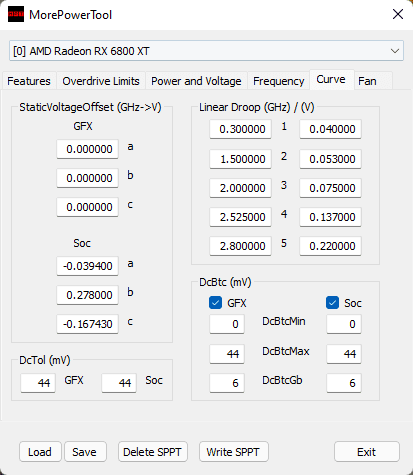
Task: Focus the GFX offset 'a' field
Action: point(87,149)
